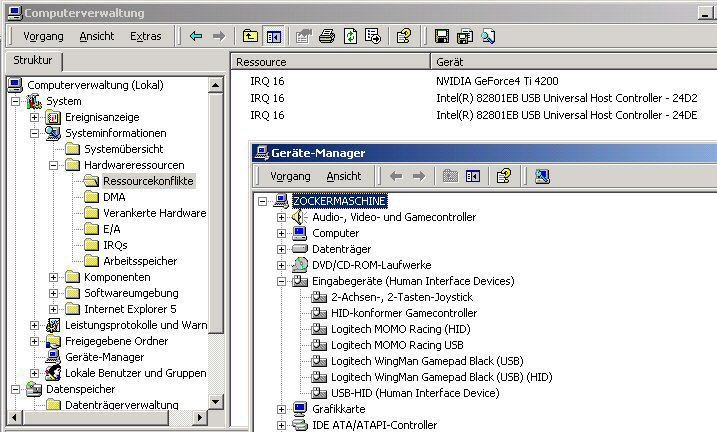Open the Extras menu

[x=145, y=36]
